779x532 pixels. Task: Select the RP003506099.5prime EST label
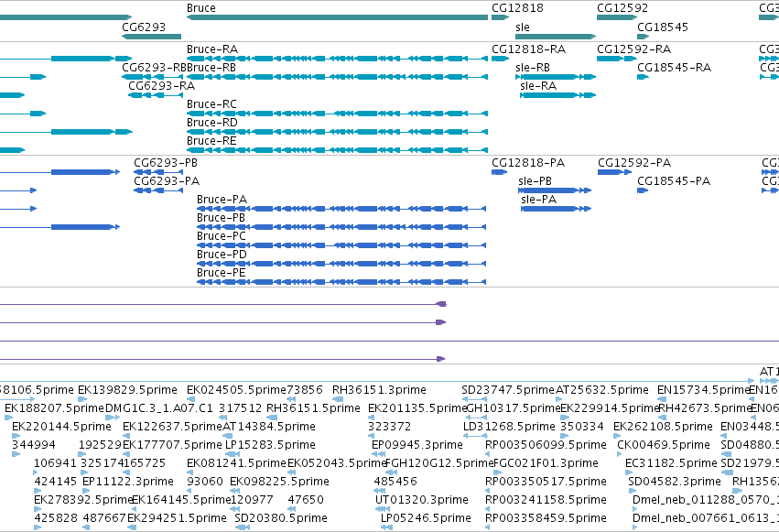(546, 445)
